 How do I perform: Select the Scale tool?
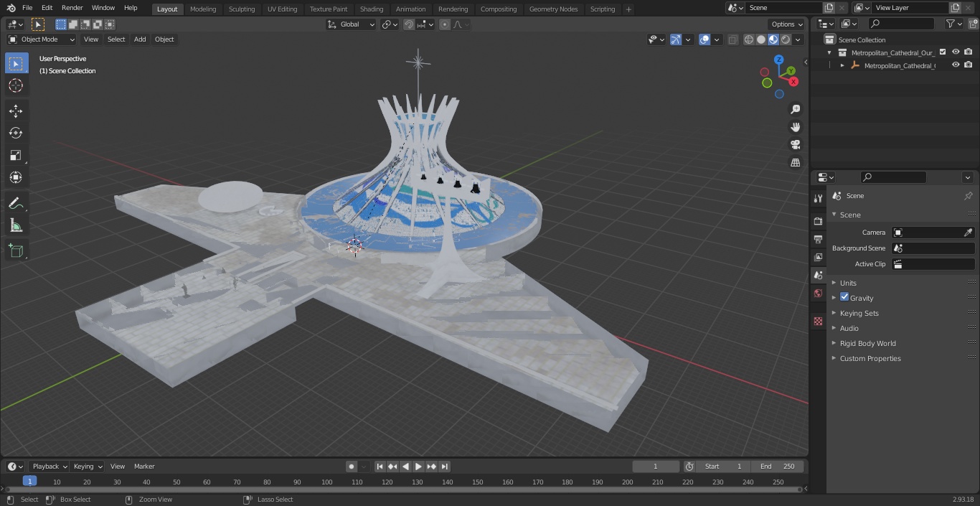click(x=16, y=155)
